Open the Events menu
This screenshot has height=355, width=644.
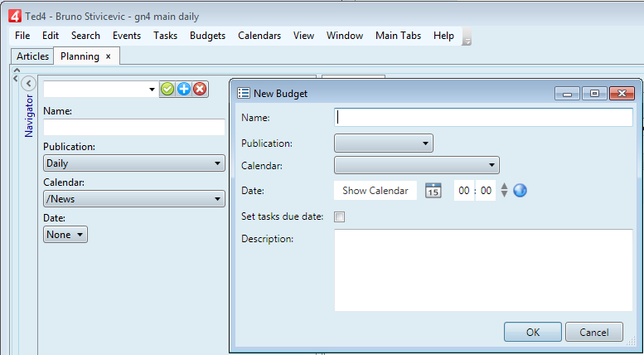tap(127, 36)
